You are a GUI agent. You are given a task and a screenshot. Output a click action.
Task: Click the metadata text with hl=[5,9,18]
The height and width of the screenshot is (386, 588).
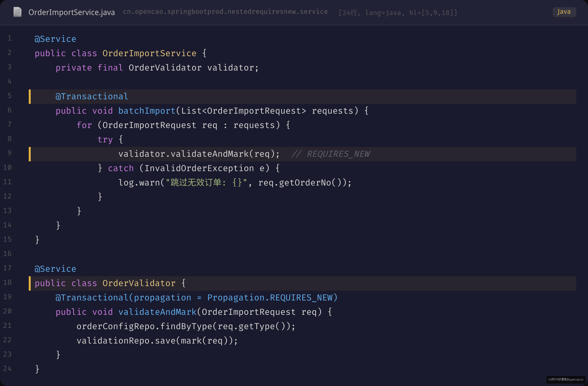pyautogui.click(x=398, y=13)
